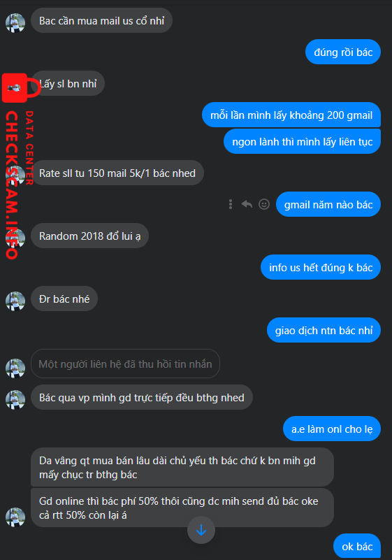Click the bubble 'mỗi lần mình lấy khoảng 200 gmail'
Viewport: 392px width, 560px height.
click(x=291, y=115)
